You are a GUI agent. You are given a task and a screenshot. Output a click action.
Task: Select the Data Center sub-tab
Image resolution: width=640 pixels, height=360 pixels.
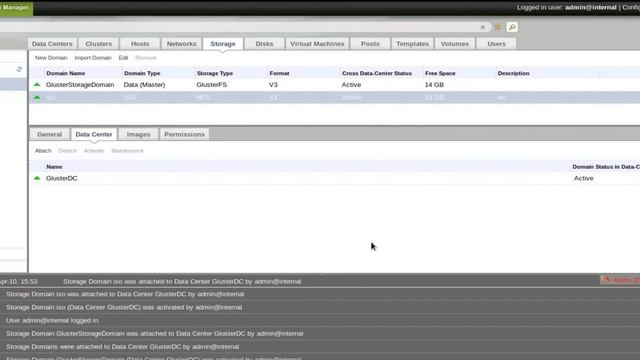point(94,134)
